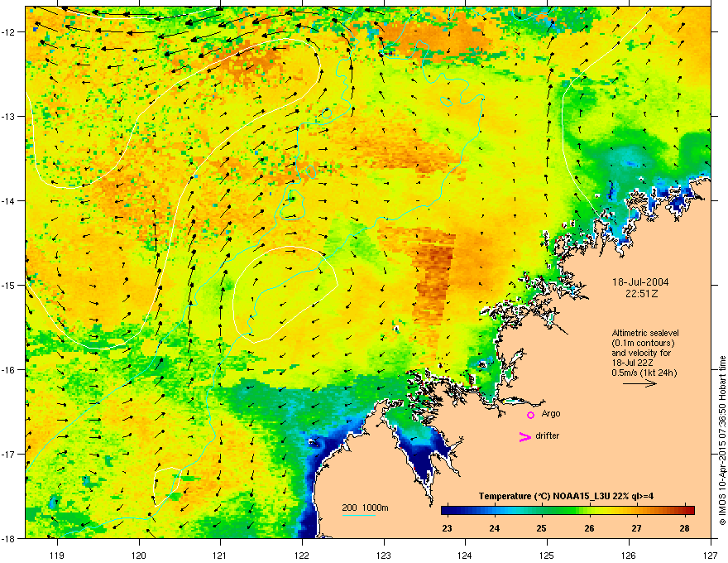Viewport: 728px width, 563px height.
Task: Click the latitude axis label -16
Action: click(9, 370)
